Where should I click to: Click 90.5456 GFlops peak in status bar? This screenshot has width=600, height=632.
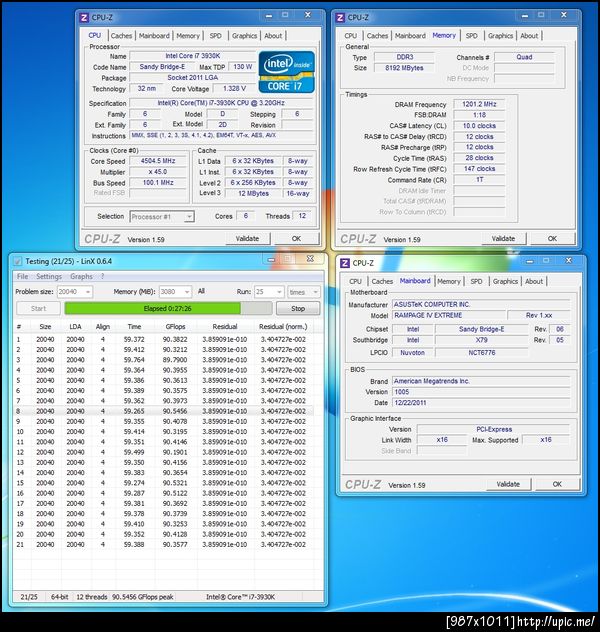coord(143,597)
